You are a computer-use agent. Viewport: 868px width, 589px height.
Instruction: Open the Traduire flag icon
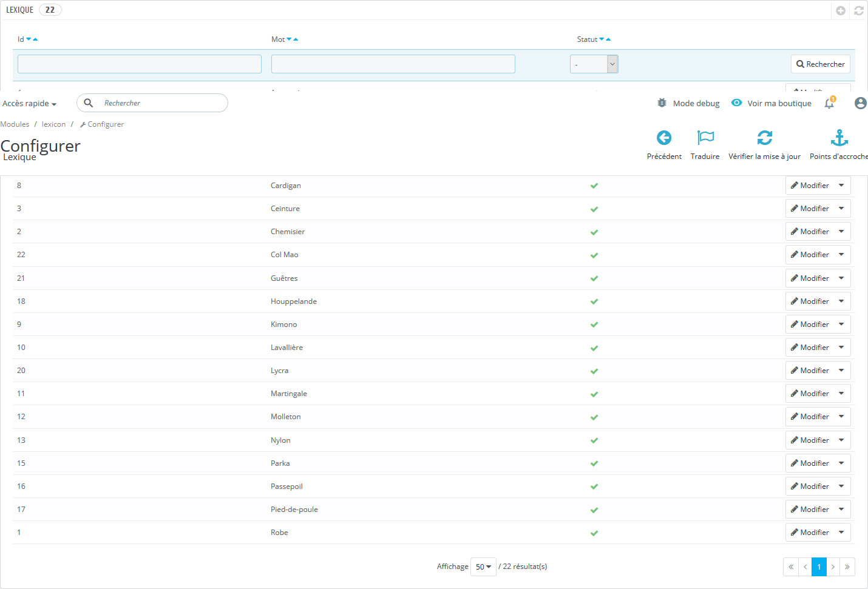point(705,138)
